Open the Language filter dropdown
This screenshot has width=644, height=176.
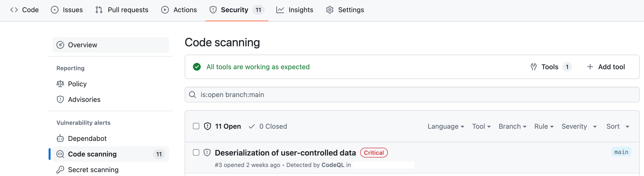click(x=446, y=126)
